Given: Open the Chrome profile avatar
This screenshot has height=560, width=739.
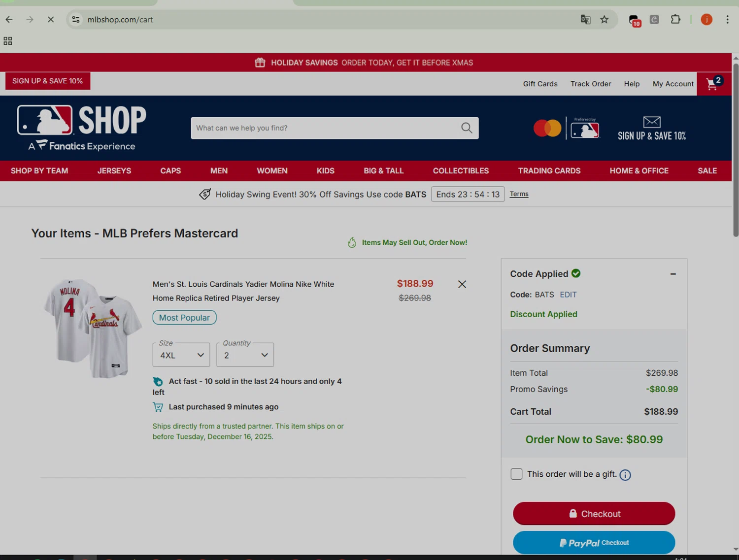Looking at the screenshot, I should 706,20.
